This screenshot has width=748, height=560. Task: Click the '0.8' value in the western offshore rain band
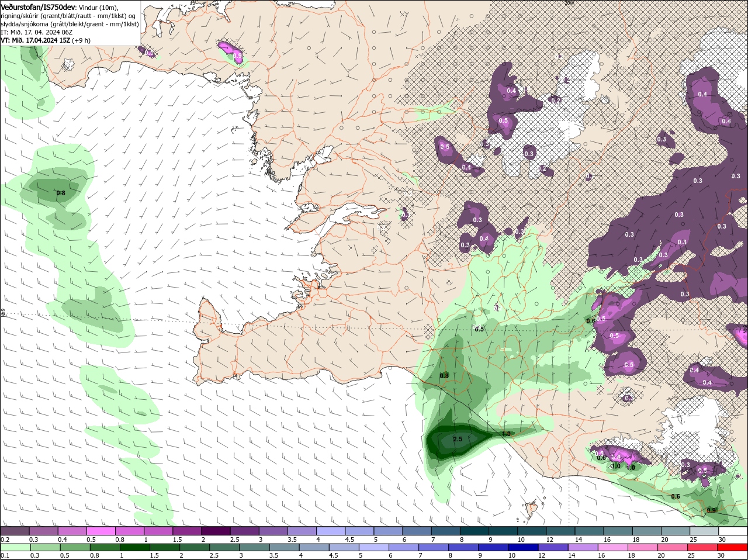[61, 192]
